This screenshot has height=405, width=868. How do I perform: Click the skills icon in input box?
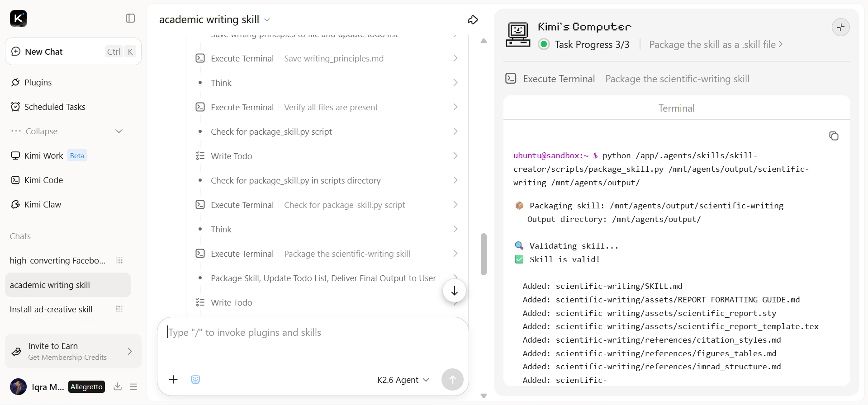coord(195,379)
